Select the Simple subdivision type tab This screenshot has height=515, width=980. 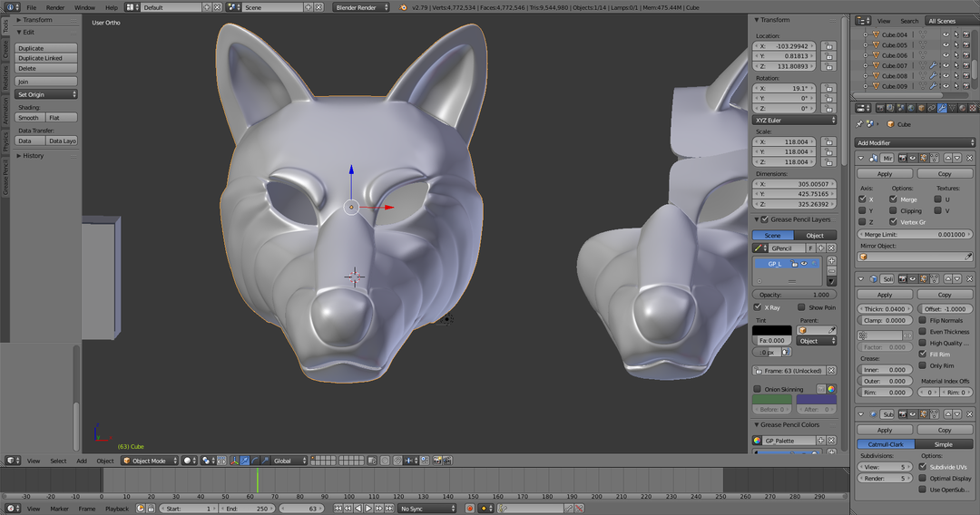(x=944, y=444)
